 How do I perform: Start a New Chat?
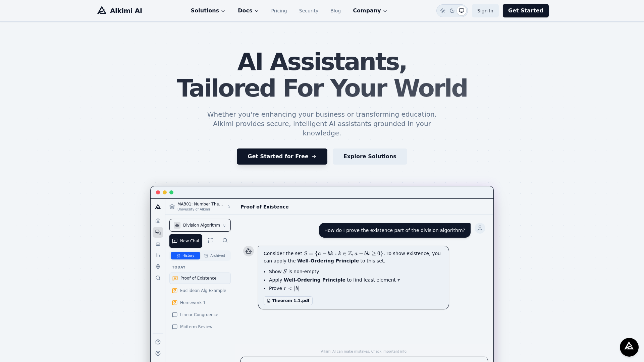point(186,241)
